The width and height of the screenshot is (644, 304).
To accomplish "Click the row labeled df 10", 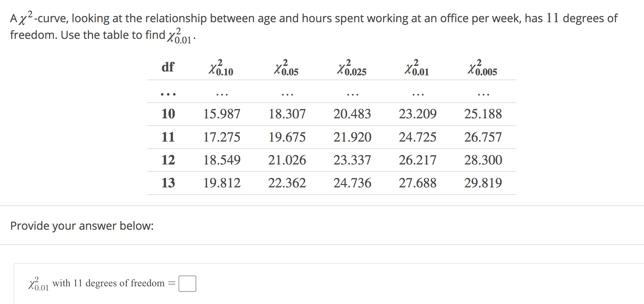I will (x=168, y=114).
